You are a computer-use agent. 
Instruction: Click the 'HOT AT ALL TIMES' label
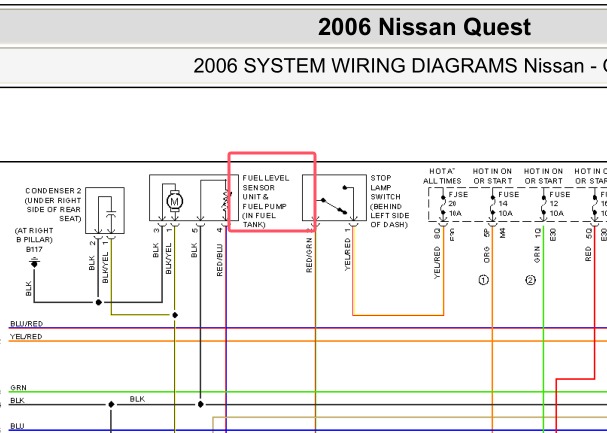tap(442, 176)
